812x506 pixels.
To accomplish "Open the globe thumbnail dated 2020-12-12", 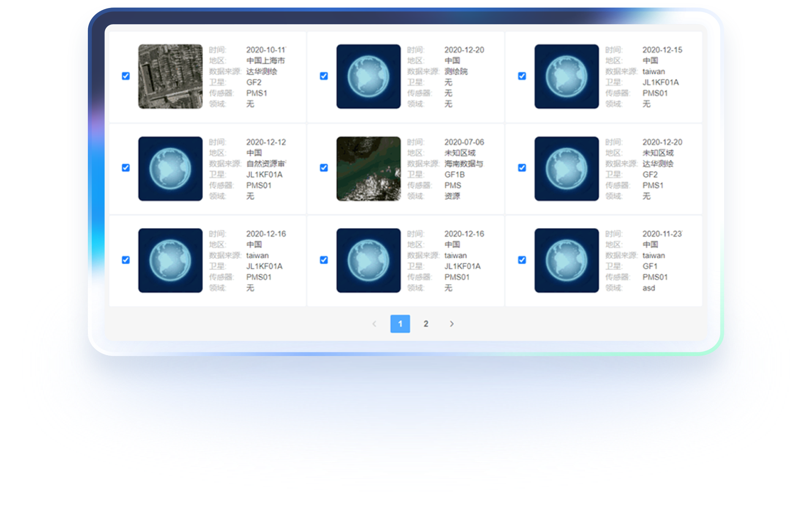I will click(170, 169).
